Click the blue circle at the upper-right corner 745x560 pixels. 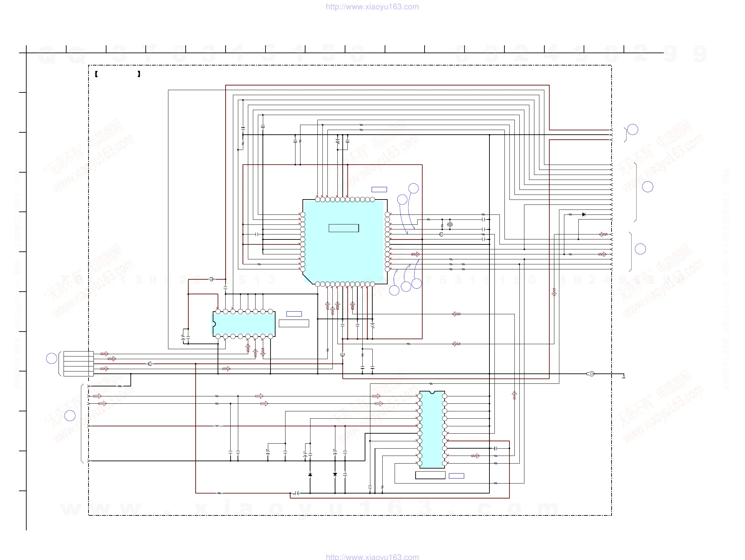pyautogui.click(x=633, y=130)
